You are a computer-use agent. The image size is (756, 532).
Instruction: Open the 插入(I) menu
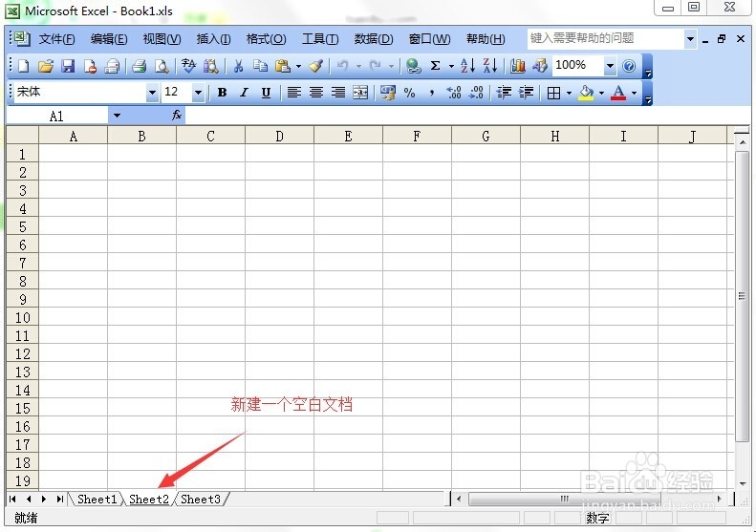213,39
